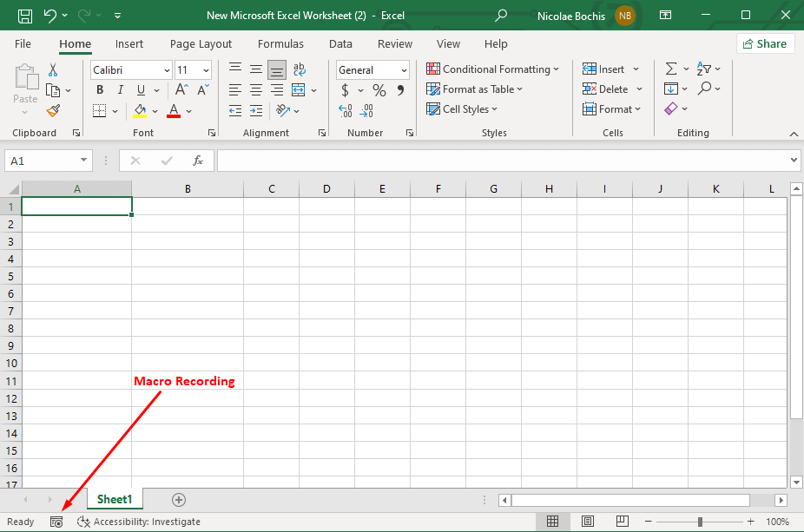Click the Insert Function fx icon
The width and height of the screenshot is (804, 532).
click(x=198, y=161)
